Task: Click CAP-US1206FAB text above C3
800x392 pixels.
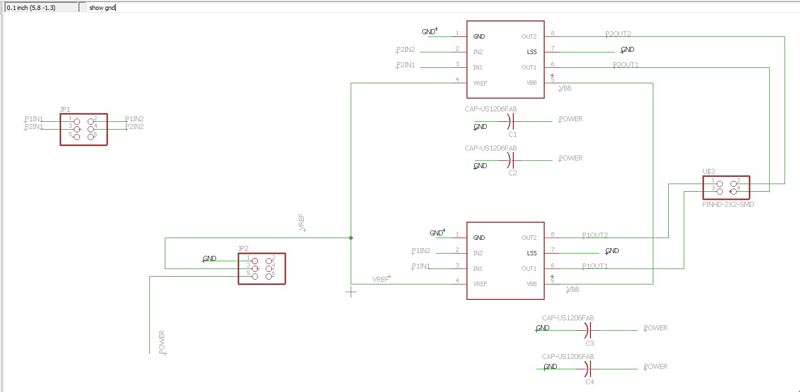Action: click(x=568, y=318)
